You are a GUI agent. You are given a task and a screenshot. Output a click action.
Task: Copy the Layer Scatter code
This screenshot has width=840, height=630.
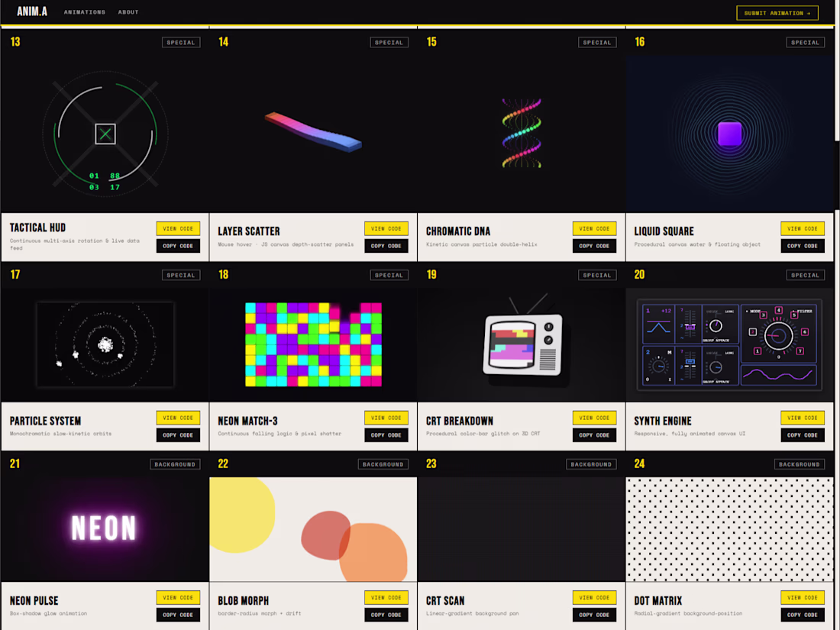[386, 246]
